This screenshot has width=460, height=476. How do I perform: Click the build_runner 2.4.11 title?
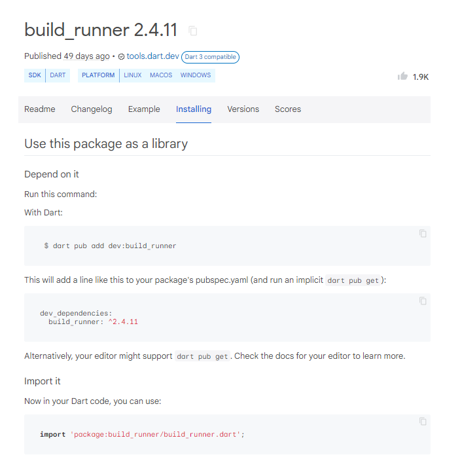point(101,30)
